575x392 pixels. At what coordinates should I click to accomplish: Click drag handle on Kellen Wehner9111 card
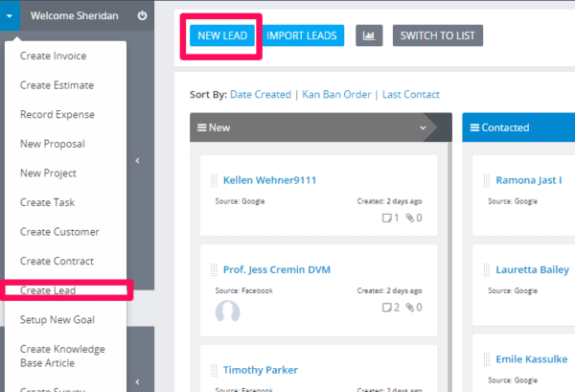tap(214, 180)
